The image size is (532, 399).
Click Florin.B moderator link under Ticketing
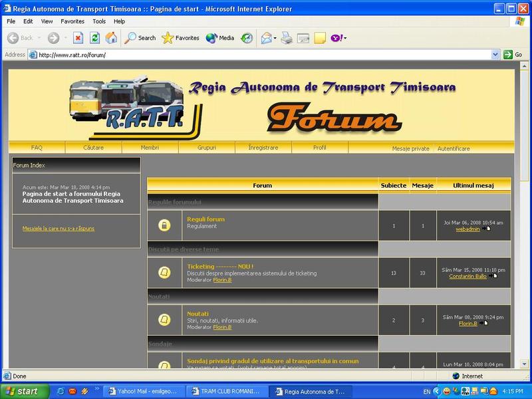[x=222, y=280]
